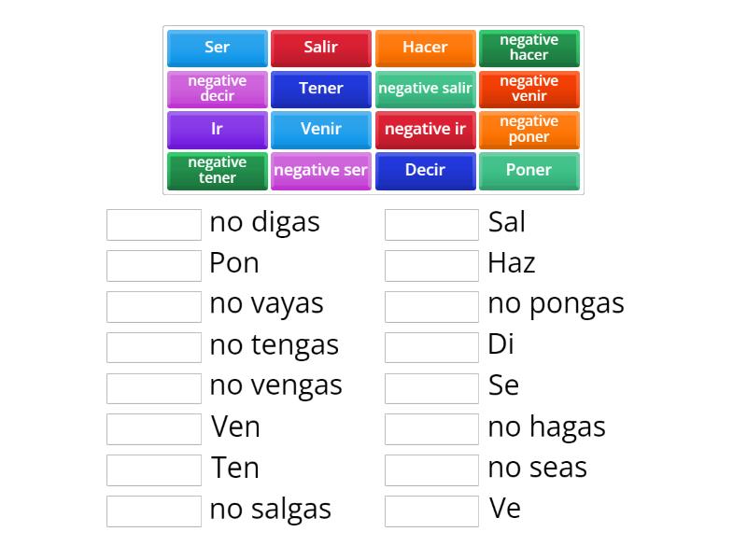Screen dimensions: 747x560
Task: Select the blue 'Decir' tile
Action: coord(425,171)
